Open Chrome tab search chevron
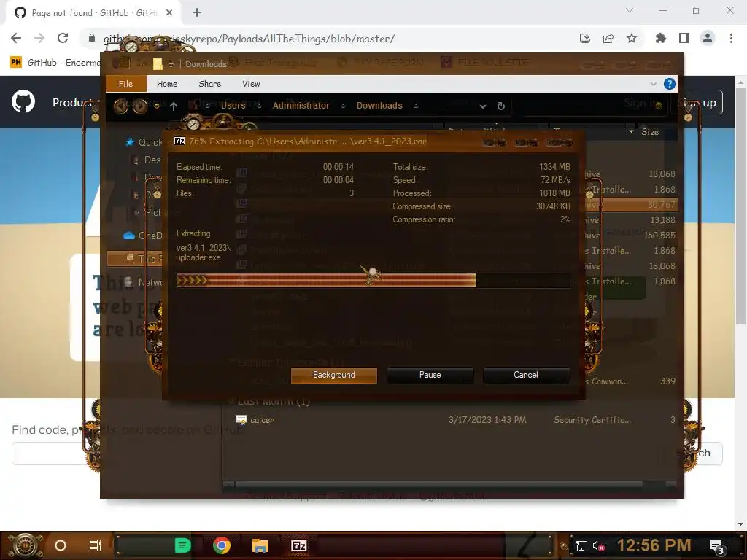 click(630, 10)
